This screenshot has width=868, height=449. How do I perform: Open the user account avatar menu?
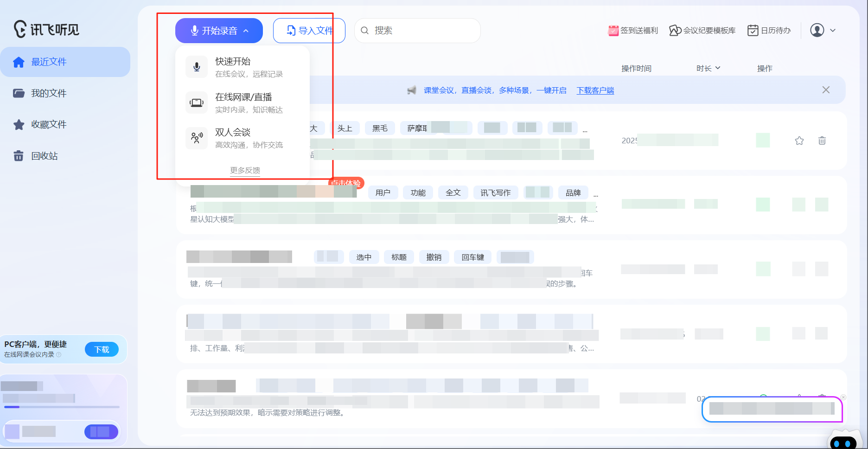click(823, 30)
